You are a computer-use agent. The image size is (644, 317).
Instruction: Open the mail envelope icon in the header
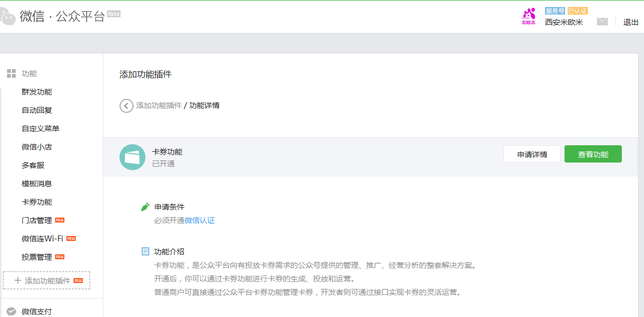point(602,22)
